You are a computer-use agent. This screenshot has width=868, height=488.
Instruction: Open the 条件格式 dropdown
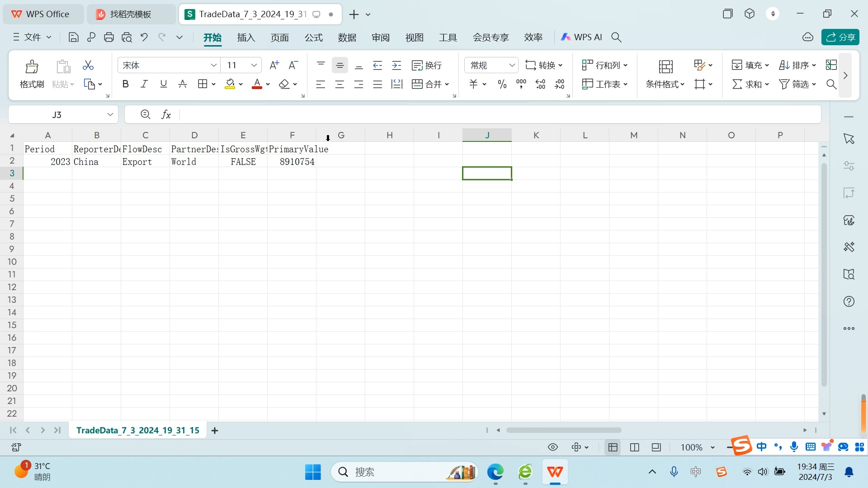coord(665,84)
